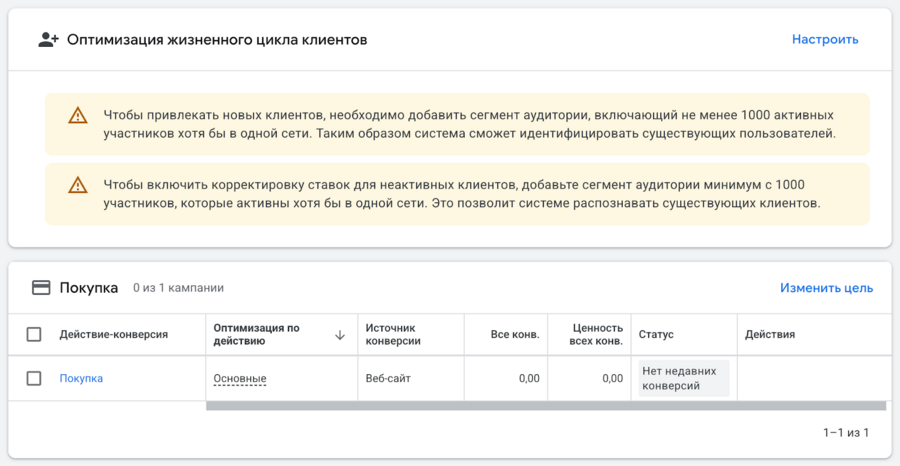Click the add-person icon beside Оптимизация жизненного цикла клиентов
900x466 pixels.
[x=48, y=40]
